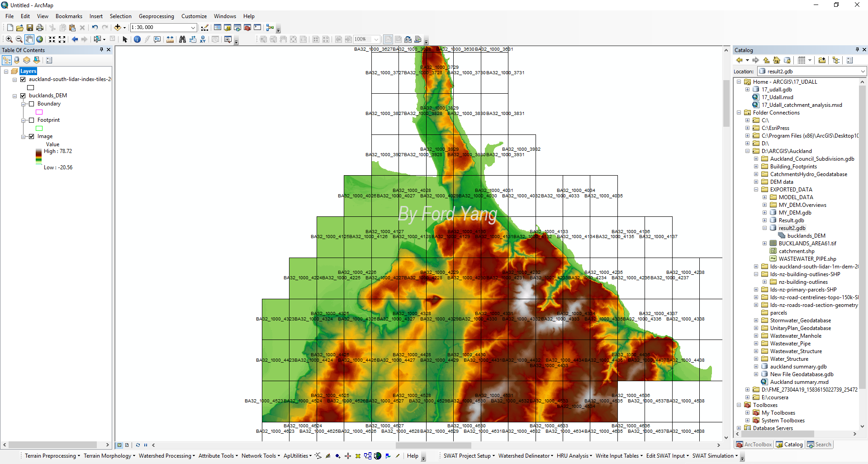Open the Geoprocessing menu

pyautogui.click(x=156, y=16)
